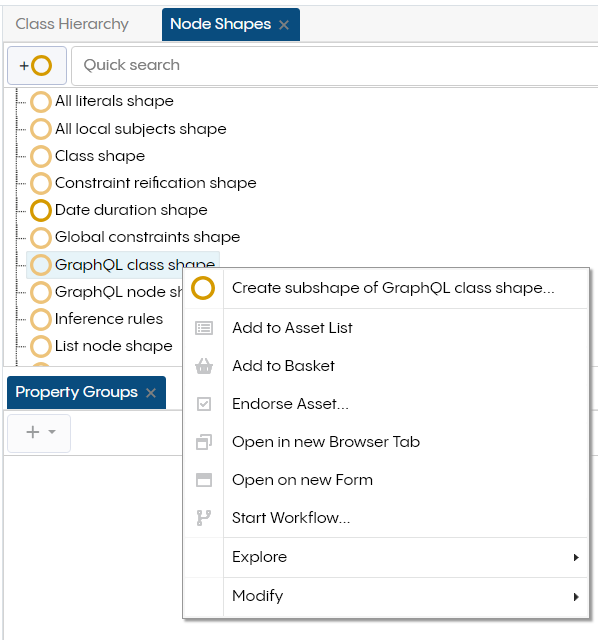Select All literals shape in the tree
The width and height of the screenshot is (598, 640).
114,101
